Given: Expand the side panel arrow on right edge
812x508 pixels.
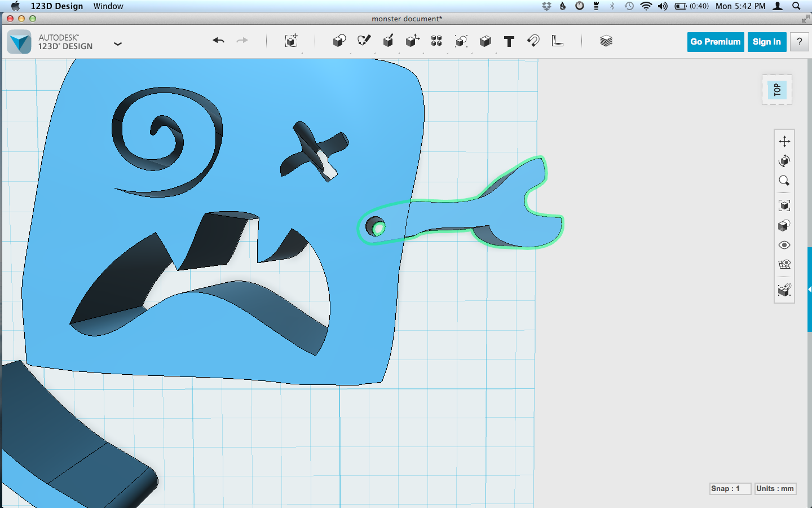Looking at the screenshot, I should coord(810,289).
